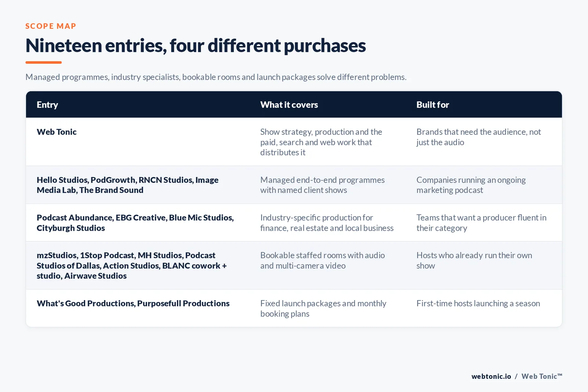Click 'Fixed launch packages' description

tap(323, 309)
